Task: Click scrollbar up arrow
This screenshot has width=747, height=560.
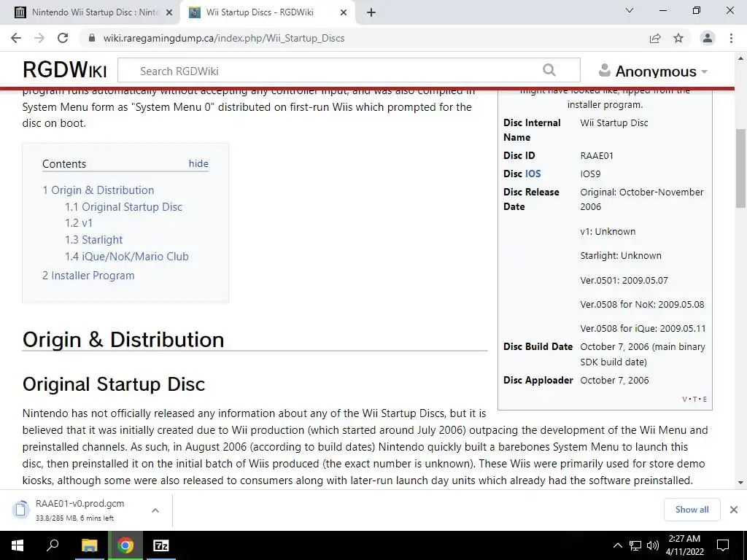Action: pyautogui.click(x=740, y=58)
